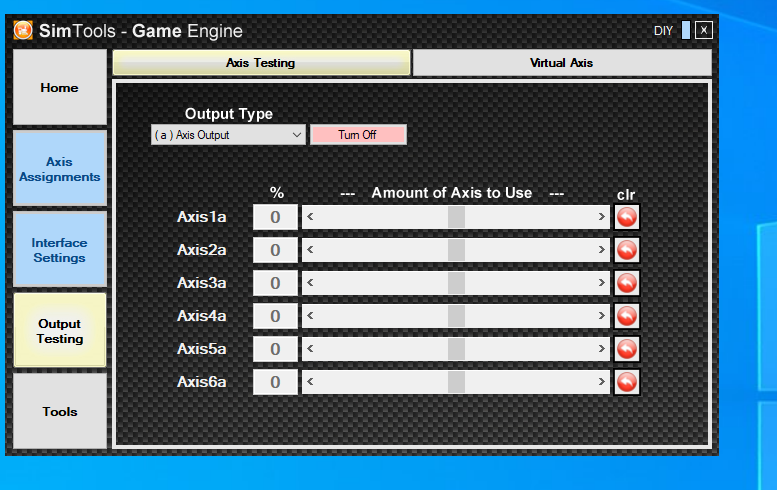This screenshot has width=777, height=490.
Task: Close the SimTools Game Engine window
Action: point(704,30)
